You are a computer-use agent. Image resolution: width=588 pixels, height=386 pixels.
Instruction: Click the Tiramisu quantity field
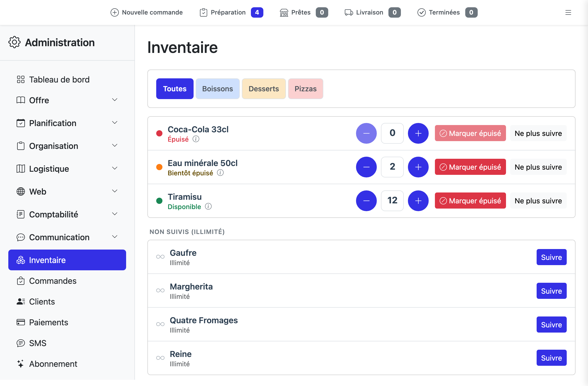[392, 201]
